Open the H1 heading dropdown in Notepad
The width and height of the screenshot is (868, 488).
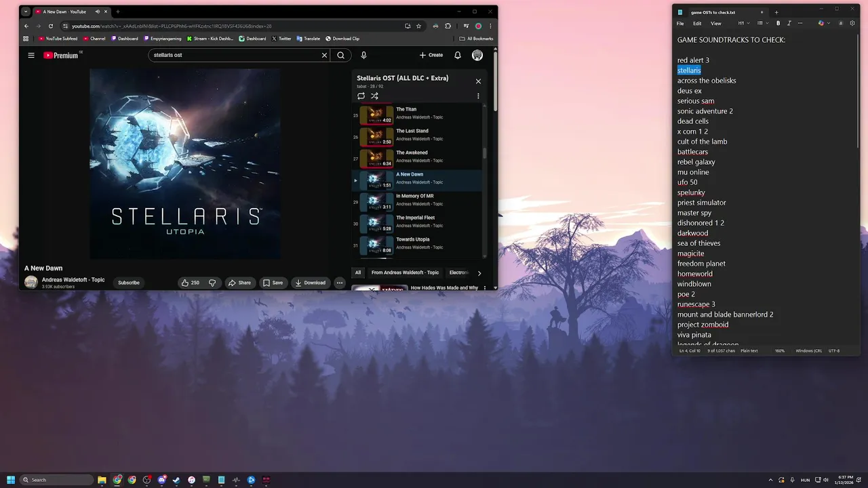pyautogui.click(x=744, y=23)
